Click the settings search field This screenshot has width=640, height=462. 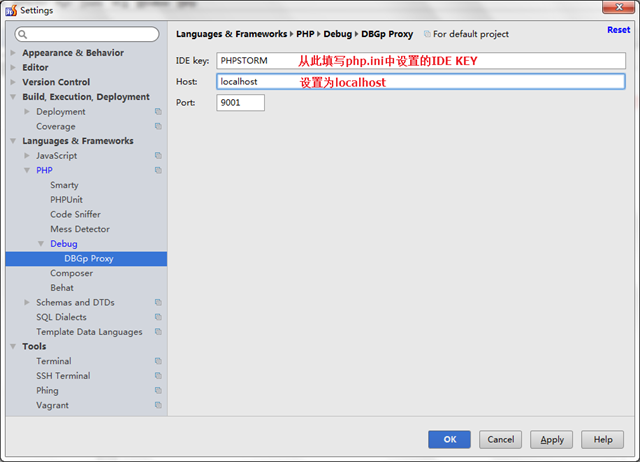(x=87, y=34)
